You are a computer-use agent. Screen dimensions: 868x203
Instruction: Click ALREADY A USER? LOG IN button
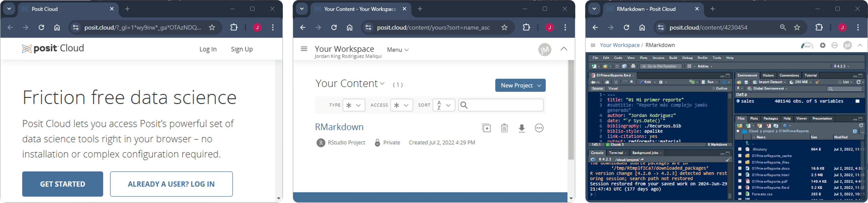[171, 184]
